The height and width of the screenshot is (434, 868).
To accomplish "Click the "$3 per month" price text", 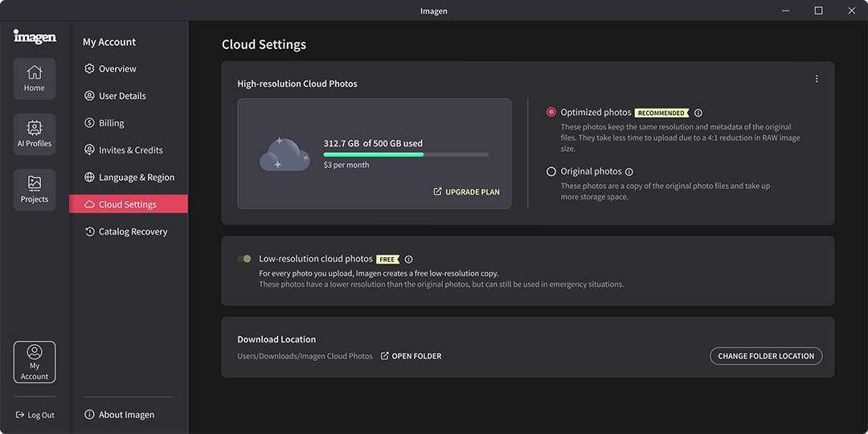I will click(x=346, y=165).
